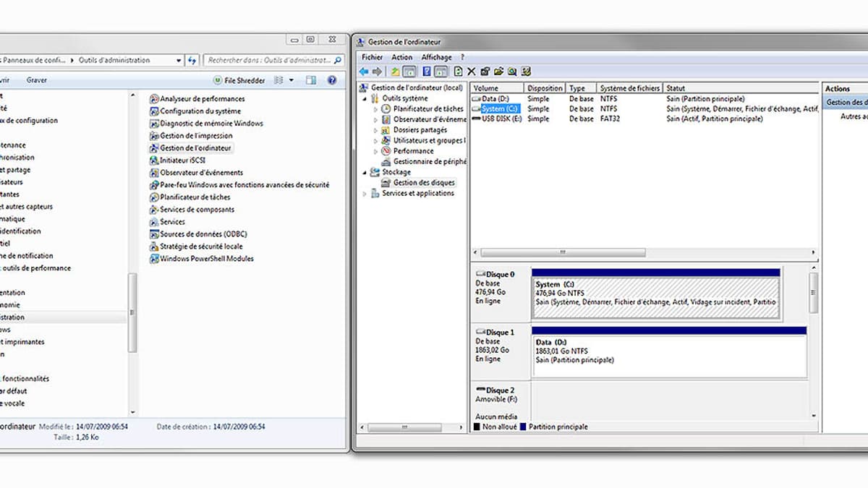
Task: Toggle the Action pane toolbar button
Action: click(441, 72)
